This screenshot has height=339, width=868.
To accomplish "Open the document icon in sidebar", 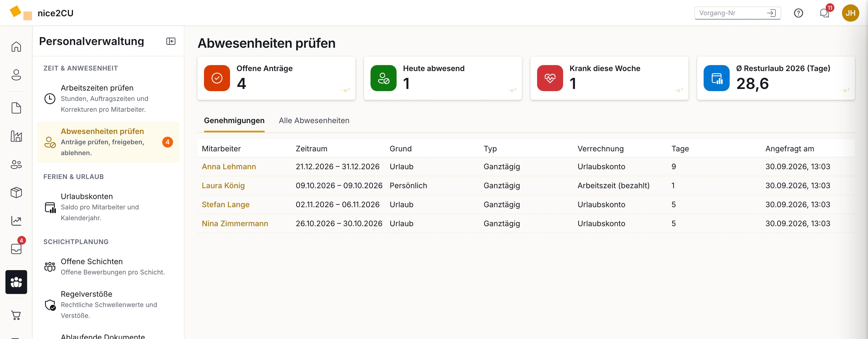I will [x=16, y=108].
